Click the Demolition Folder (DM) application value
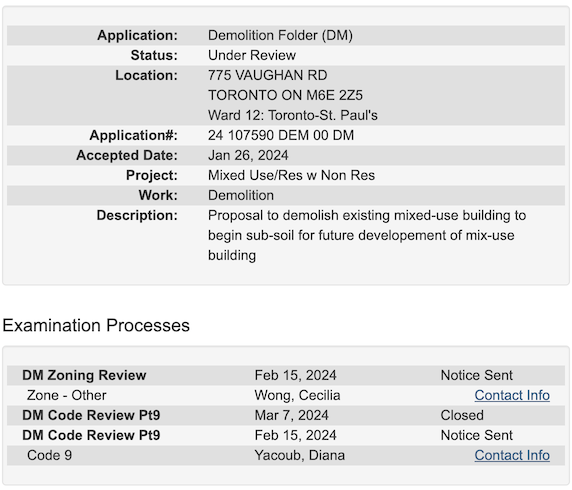The image size is (572, 490). pos(280,35)
